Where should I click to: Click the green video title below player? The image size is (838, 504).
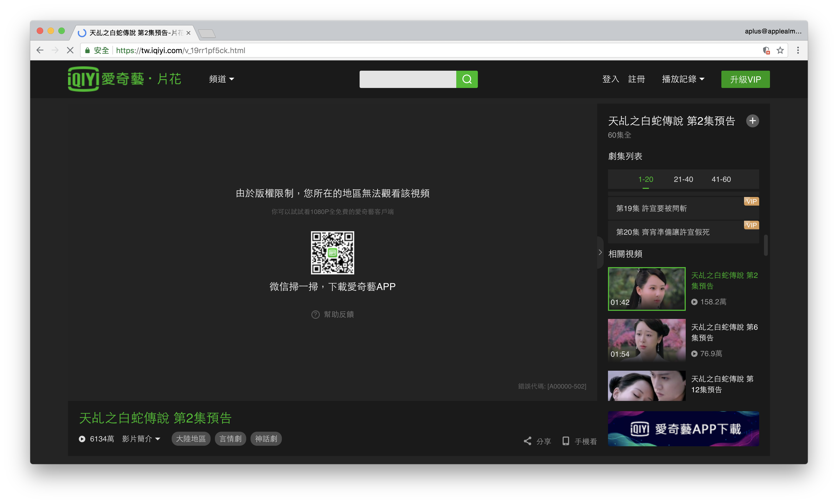point(155,418)
